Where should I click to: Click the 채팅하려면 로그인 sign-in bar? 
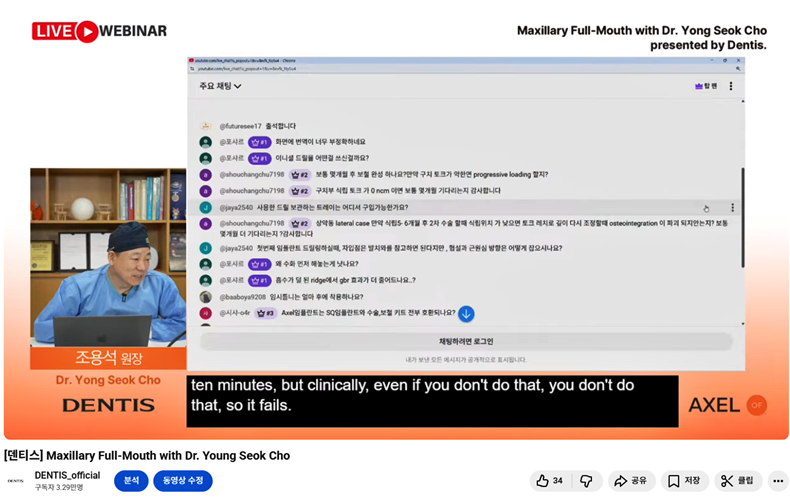click(x=466, y=341)
